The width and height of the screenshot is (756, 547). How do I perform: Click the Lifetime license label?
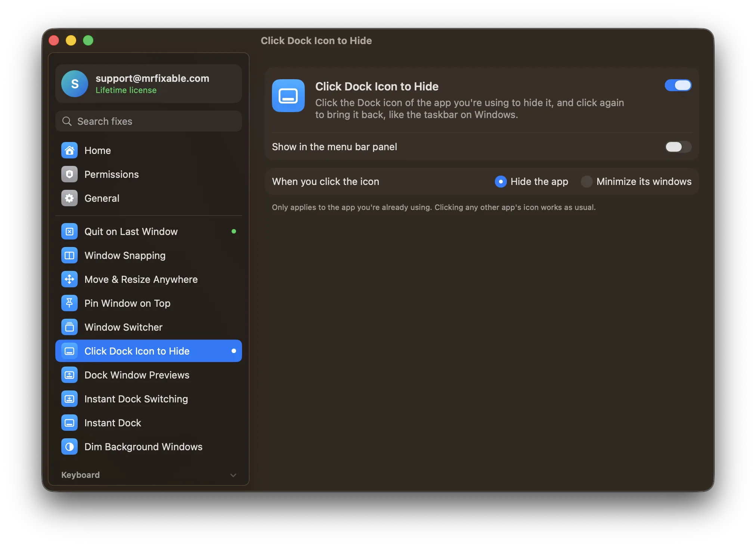pos(126,90)
